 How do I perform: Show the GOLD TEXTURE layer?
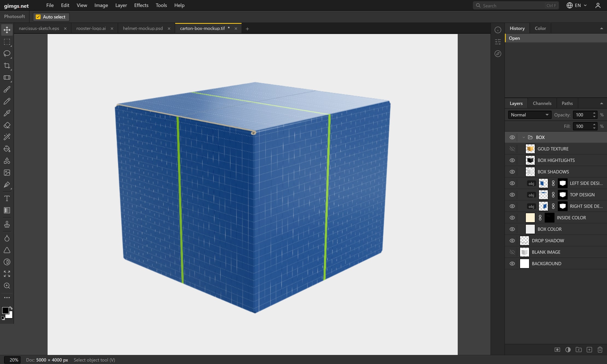512,149
